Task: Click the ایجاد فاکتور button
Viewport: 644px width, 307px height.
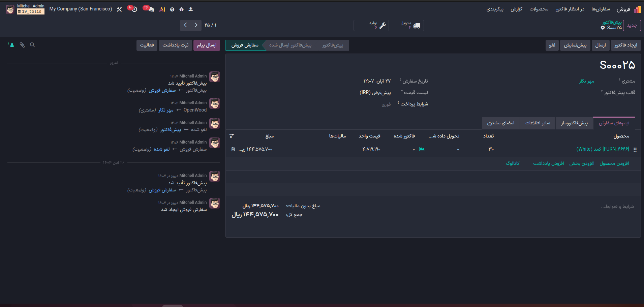Action: pyautogui.click(x=625, y=45)
